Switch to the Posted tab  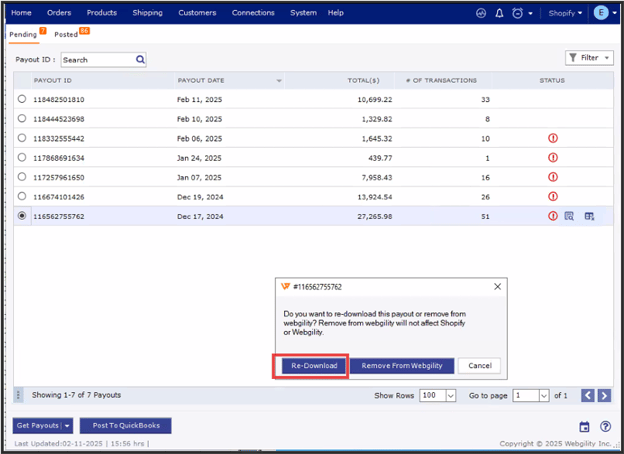click(x=66, y=34)
